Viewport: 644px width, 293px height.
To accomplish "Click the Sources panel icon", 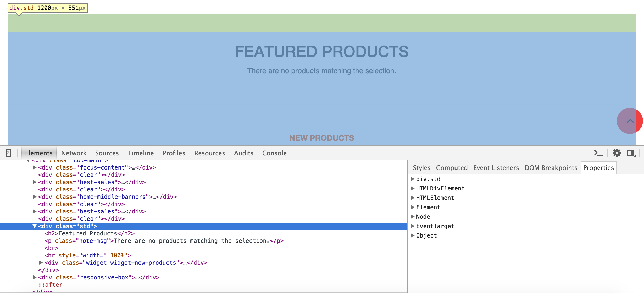I will point(107,153).
